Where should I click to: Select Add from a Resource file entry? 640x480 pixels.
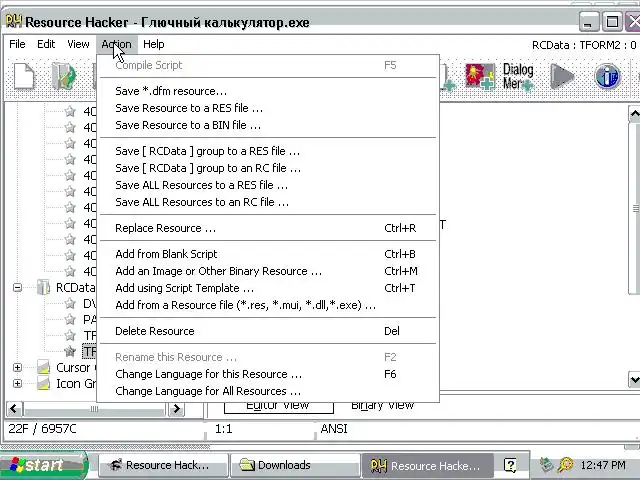point(269,305)
